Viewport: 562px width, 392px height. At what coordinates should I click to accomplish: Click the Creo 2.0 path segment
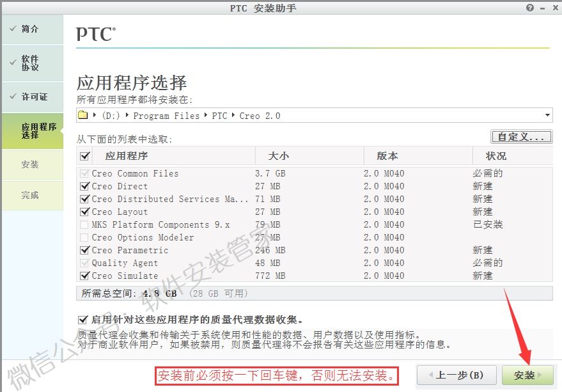[x=260, y=116]
